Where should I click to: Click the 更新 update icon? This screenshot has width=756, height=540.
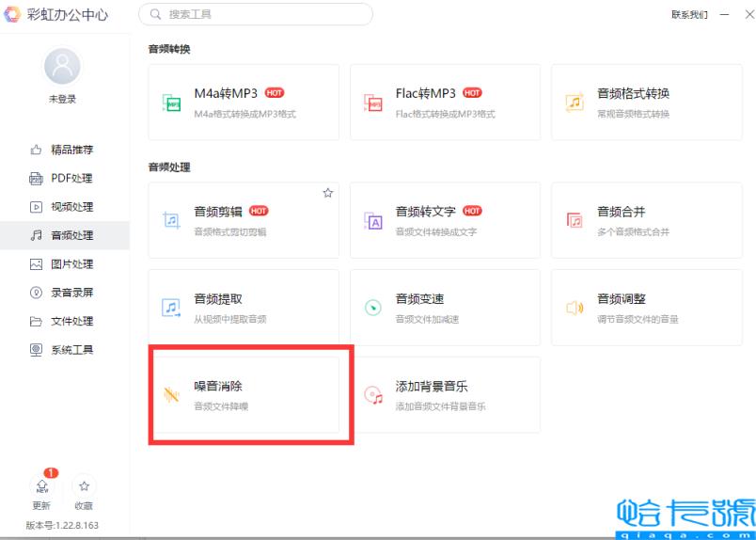pos(42,486)
